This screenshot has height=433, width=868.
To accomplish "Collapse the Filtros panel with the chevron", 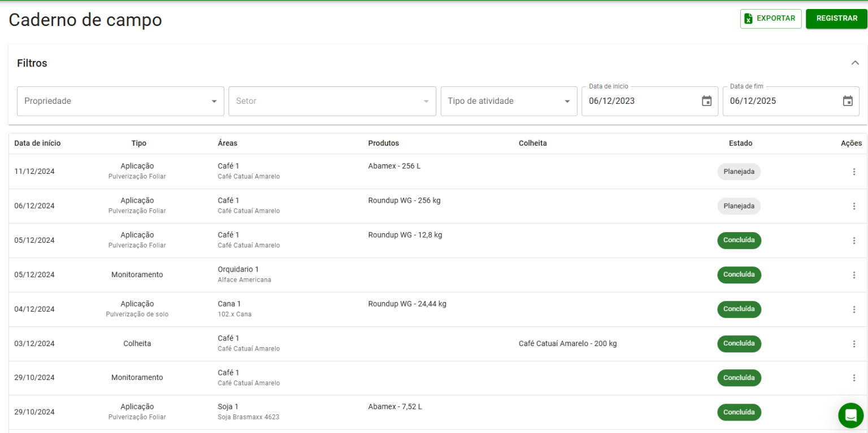I will pos(855,63).
